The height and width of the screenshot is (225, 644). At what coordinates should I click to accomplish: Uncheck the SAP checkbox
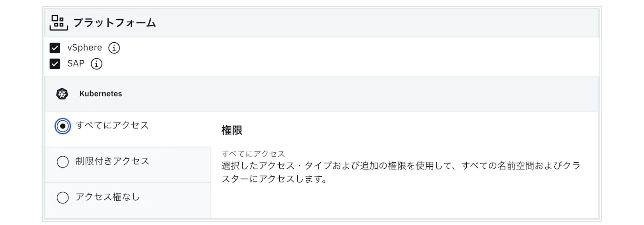(x=55, y=64)
